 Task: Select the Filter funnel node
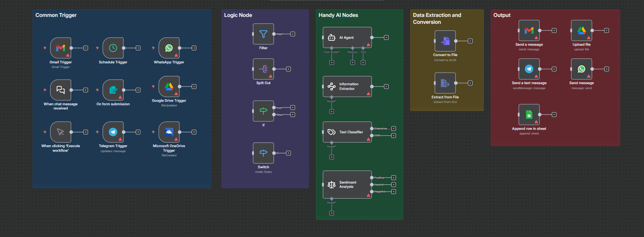(x=263, y=34)
